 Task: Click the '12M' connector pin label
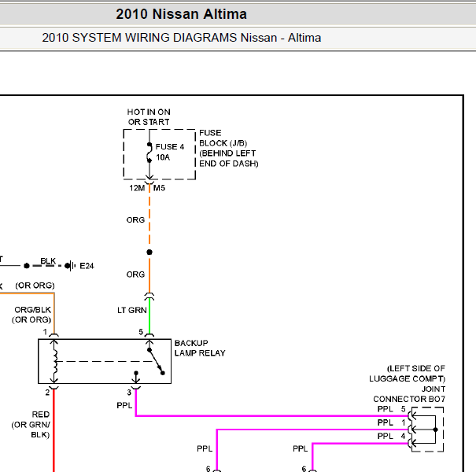click(x=137, y=188)
